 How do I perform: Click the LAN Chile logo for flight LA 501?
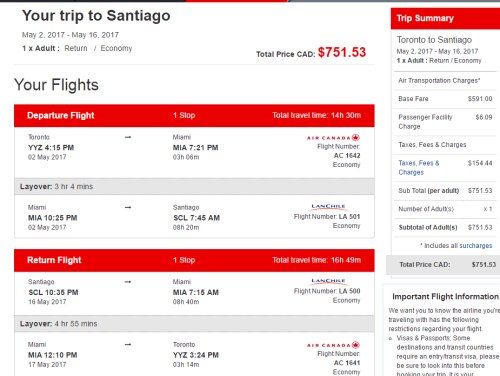[329, 207]
